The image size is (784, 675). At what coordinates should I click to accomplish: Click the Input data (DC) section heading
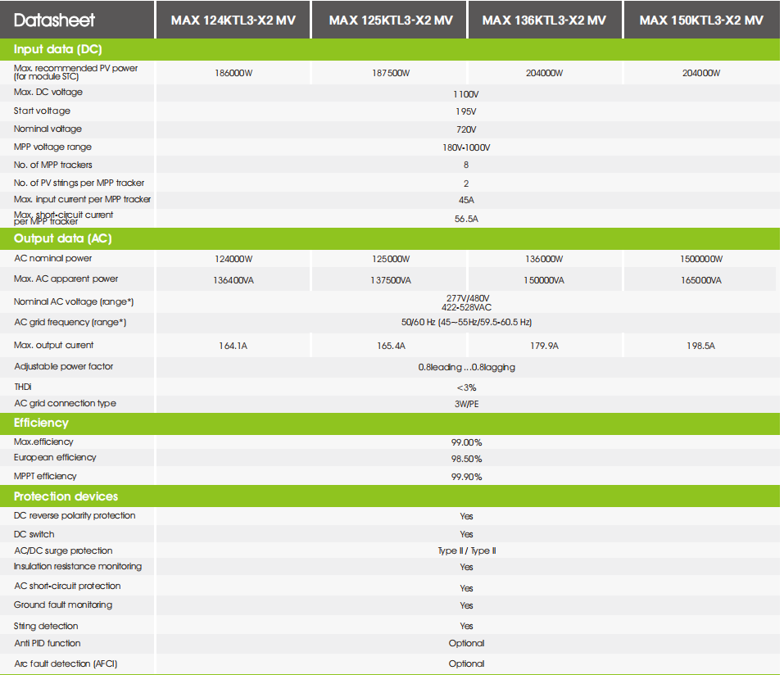pos(58,49)
